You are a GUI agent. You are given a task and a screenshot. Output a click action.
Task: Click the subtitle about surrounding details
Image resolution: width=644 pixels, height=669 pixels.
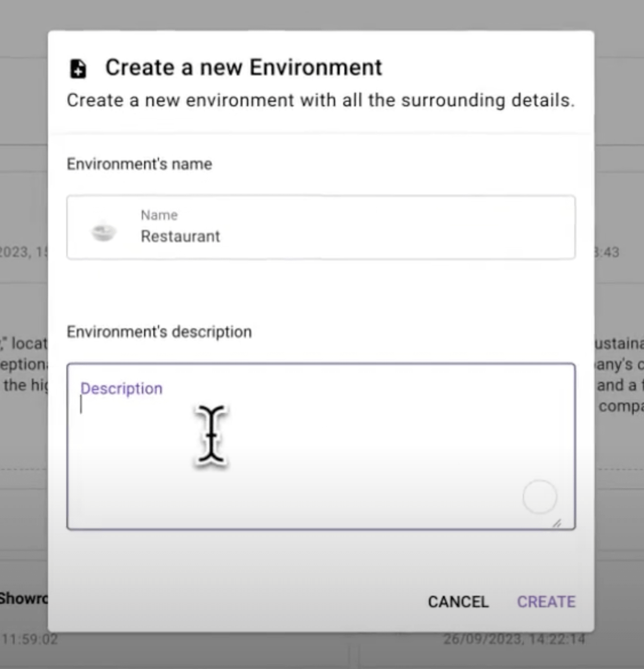320,101
